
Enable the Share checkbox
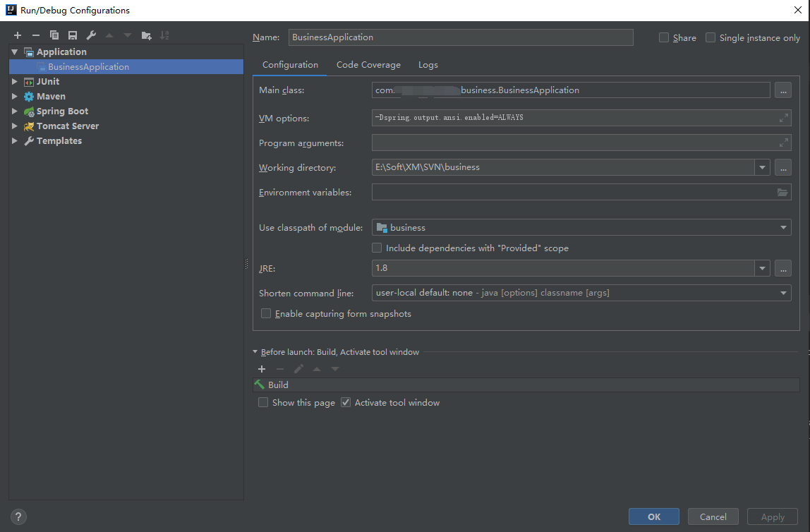point(664,38)
